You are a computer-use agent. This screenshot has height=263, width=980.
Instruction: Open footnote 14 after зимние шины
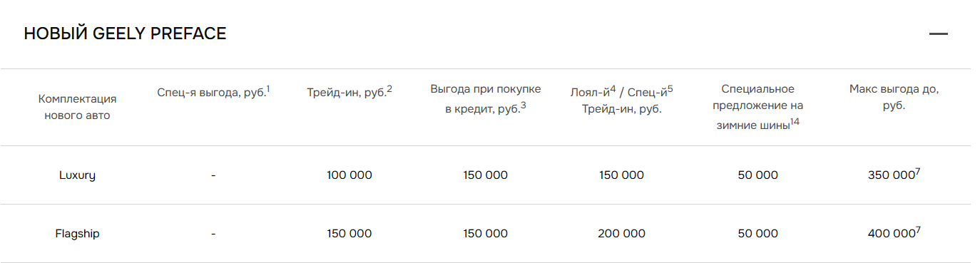coord(795,121)
